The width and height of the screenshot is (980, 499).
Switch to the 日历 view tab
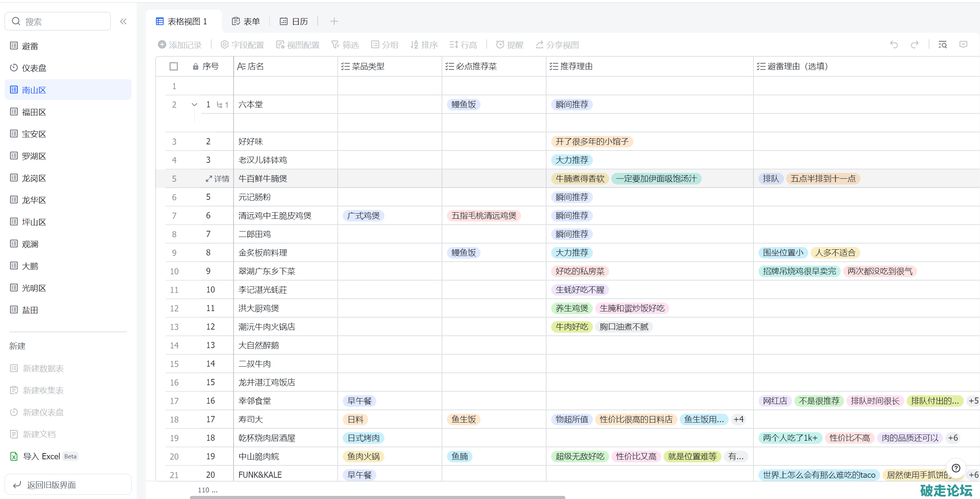tap(294, 22)
